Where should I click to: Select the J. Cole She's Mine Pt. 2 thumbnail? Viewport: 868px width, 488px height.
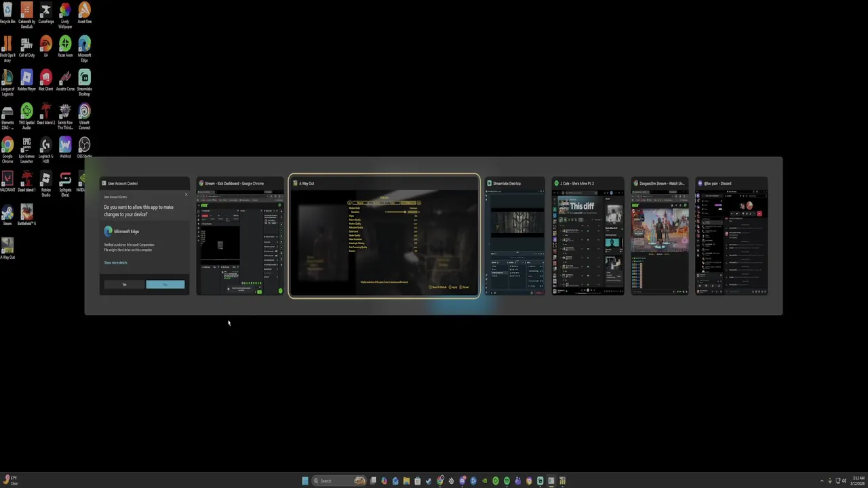(x=588, y=236)
